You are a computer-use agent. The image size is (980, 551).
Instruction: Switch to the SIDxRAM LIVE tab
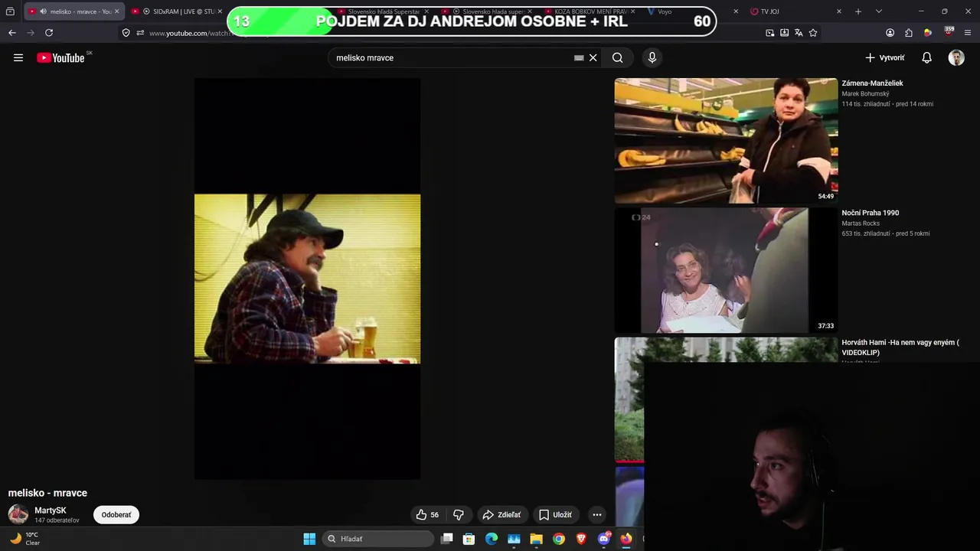(178, 11)
